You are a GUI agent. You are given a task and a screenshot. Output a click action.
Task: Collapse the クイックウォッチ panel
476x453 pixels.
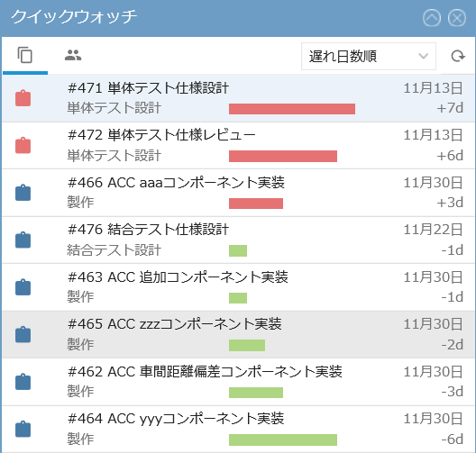(x=432, y=18)
